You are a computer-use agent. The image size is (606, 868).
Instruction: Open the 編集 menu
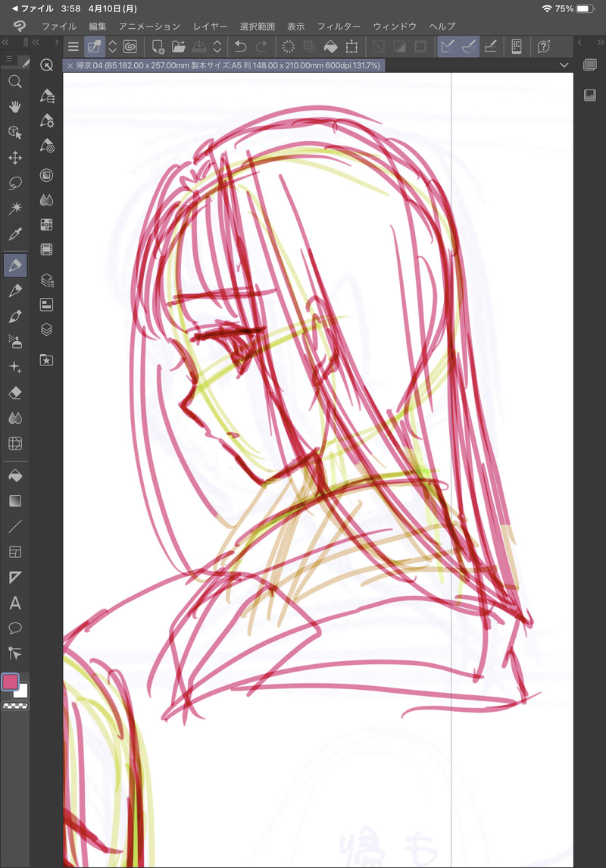[98, 26]
